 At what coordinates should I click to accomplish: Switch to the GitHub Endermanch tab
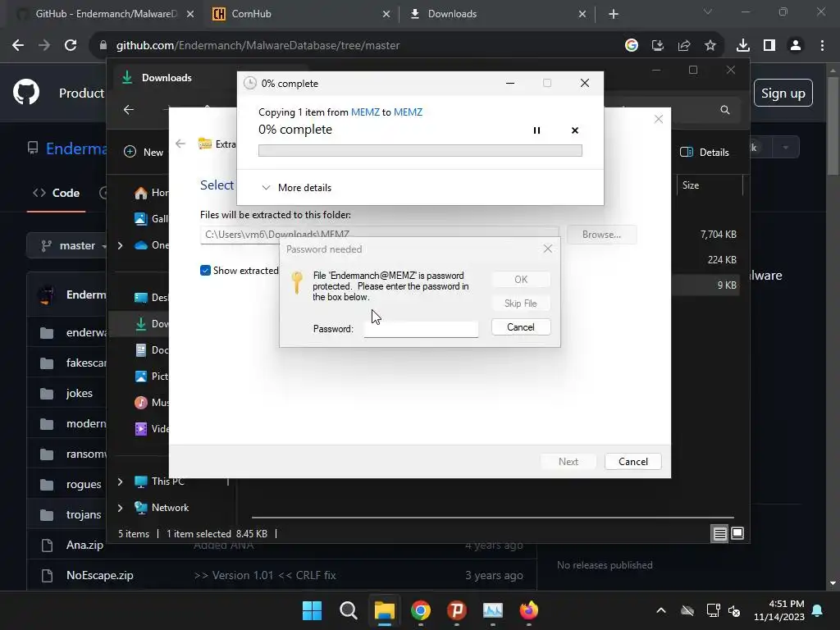(x=106, y=14)
